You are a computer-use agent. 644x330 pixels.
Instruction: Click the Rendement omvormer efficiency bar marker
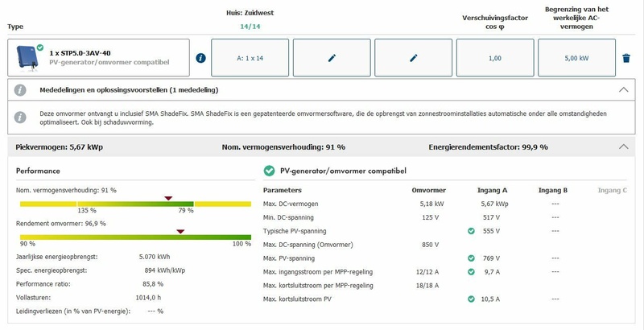point(180,232)
